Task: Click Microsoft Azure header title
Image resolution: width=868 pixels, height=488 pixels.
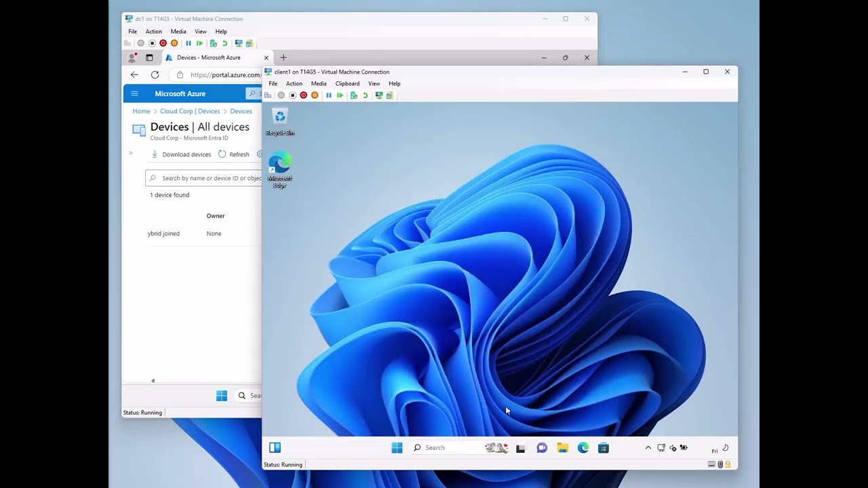Action: point(180,94)
